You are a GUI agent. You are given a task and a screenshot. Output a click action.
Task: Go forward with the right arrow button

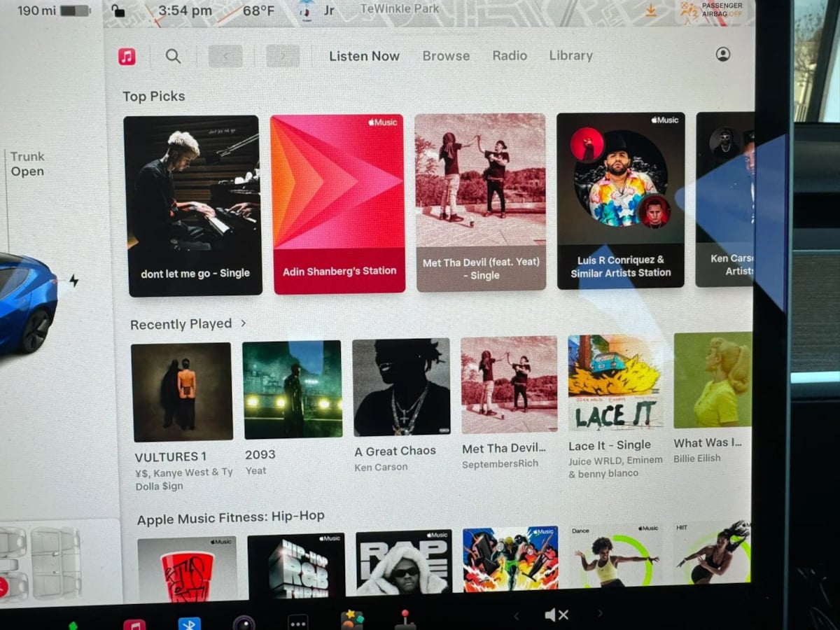[x=283, y=56]
